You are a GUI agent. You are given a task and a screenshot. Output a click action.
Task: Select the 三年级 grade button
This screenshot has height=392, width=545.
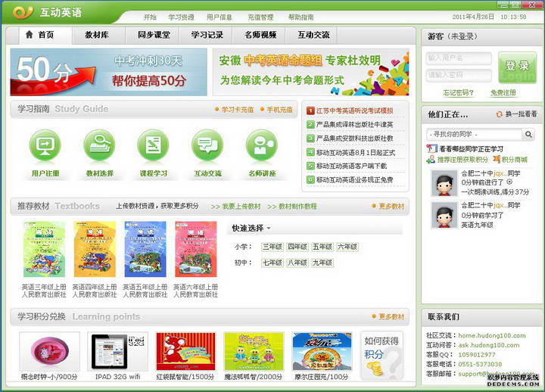272,247
